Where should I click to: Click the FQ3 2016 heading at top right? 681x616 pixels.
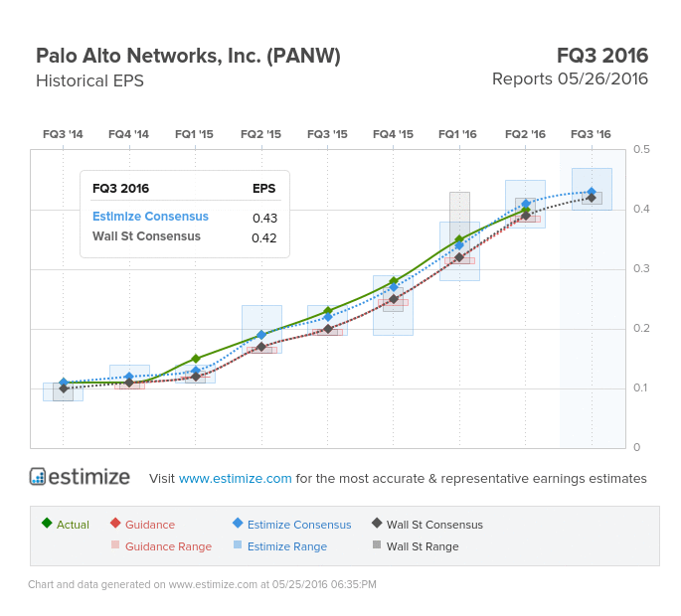click(x=602, y=56)
